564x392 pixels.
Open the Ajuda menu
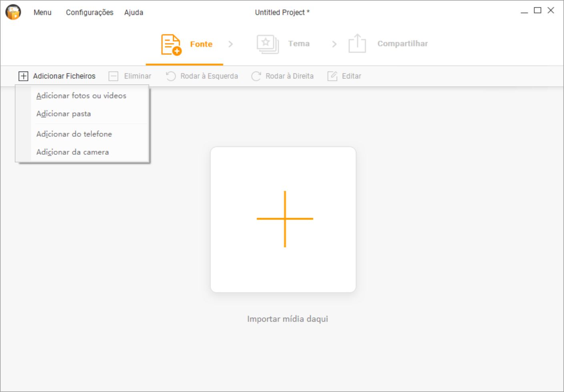134,12
